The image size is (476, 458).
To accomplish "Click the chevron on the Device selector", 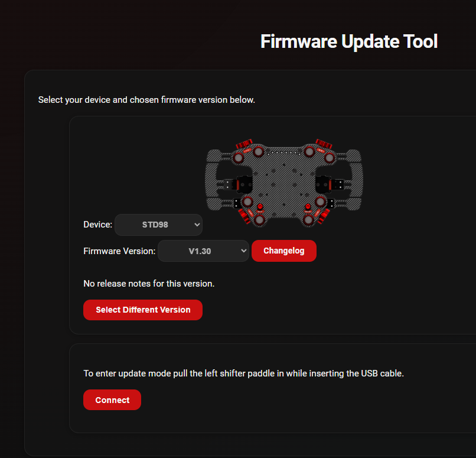I will click(196, 225).
